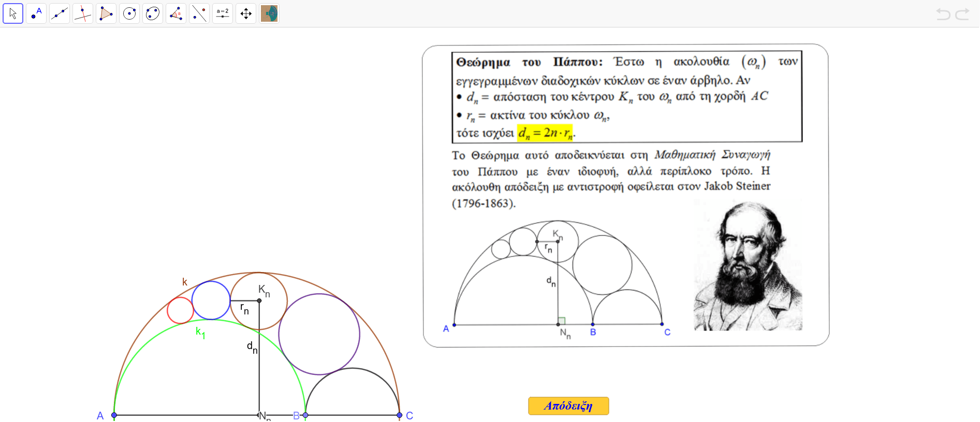The width and height of the screenshot is (980, 422).
Task: Select the Move arrow tool
Action: click(13, 13)
